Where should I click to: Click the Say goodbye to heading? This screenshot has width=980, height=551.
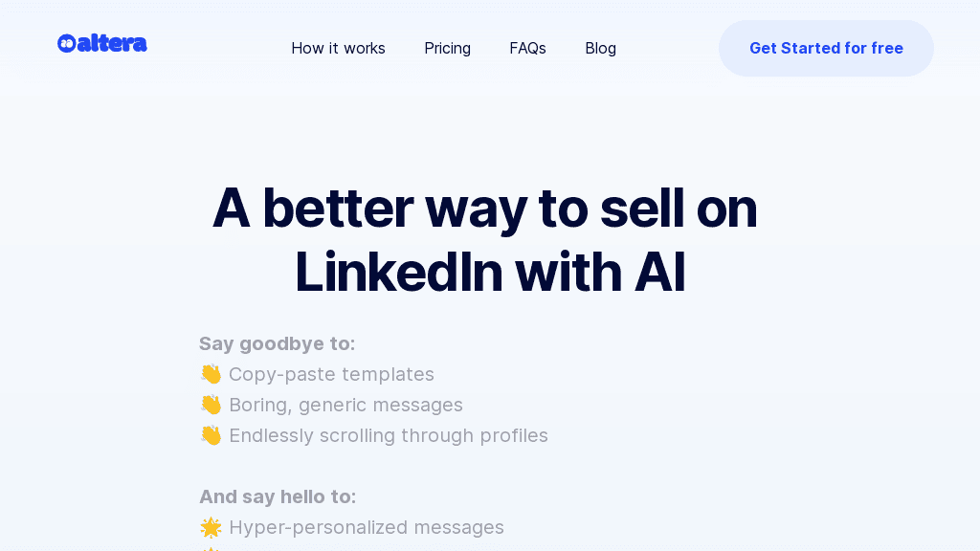point(277,343)
